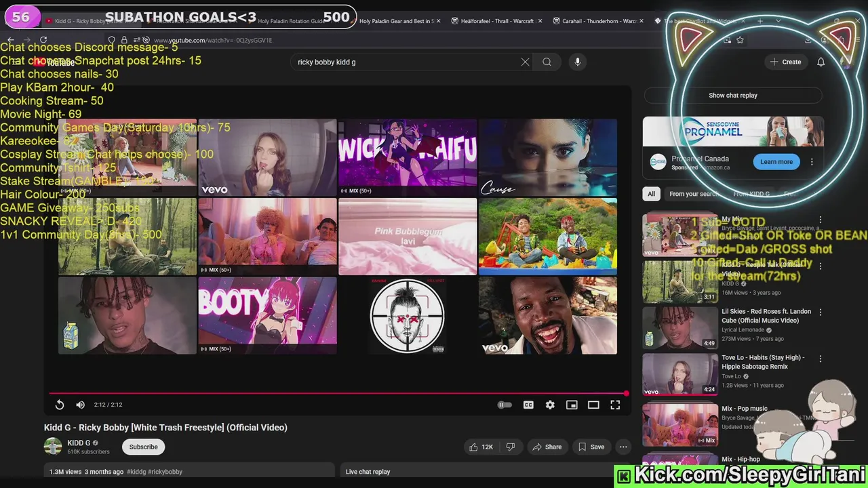Close the Carahail - Thunderhorn tab
The height and width of the screenshot is (488, 868).
point(642,21)
